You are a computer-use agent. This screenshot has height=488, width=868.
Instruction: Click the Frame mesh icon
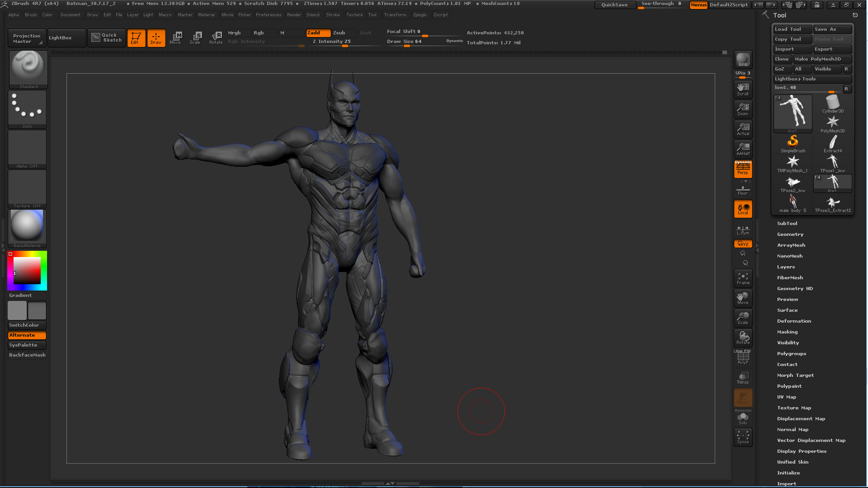[743, 278]
